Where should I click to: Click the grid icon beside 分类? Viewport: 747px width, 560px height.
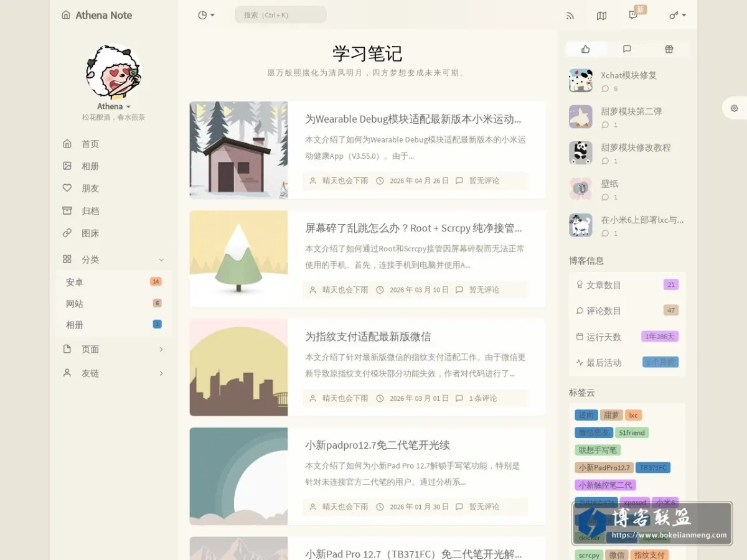67,259
